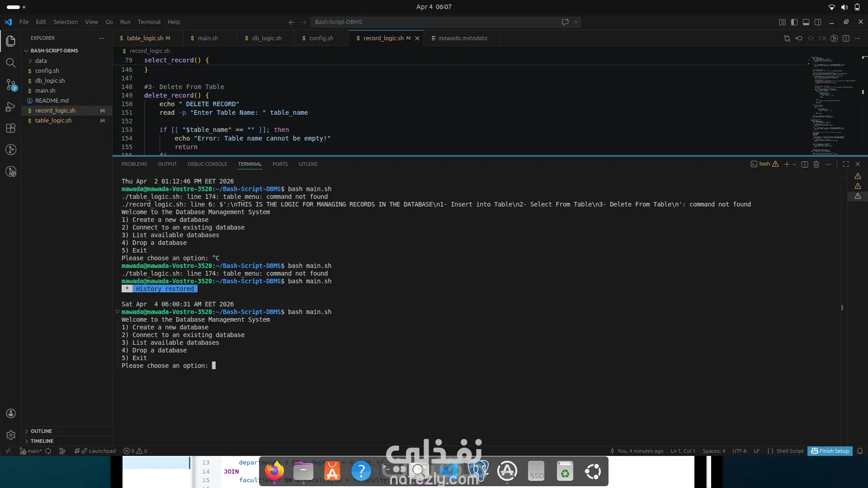Expand the OUTLINE section
This screenshot has height=488, width=868.
pos(41,431)
